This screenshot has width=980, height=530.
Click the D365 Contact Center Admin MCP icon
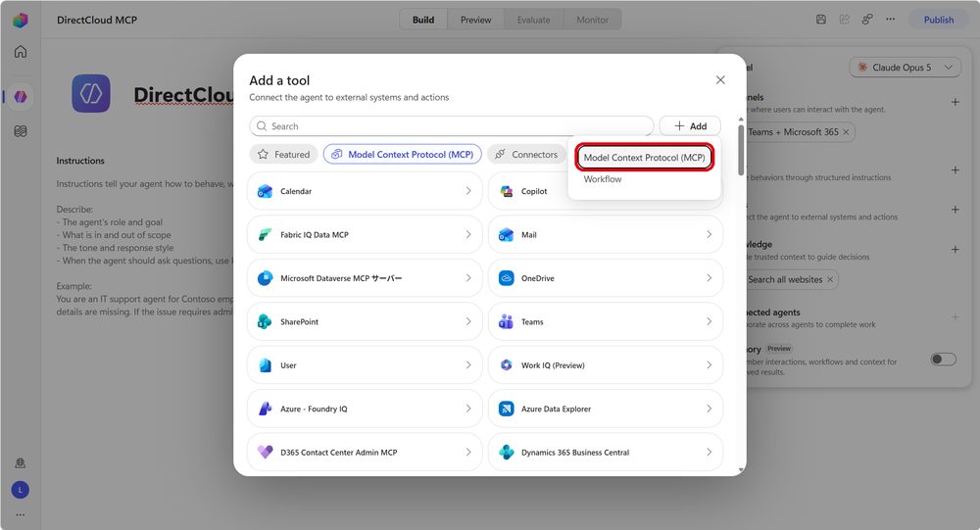[265, 452]
